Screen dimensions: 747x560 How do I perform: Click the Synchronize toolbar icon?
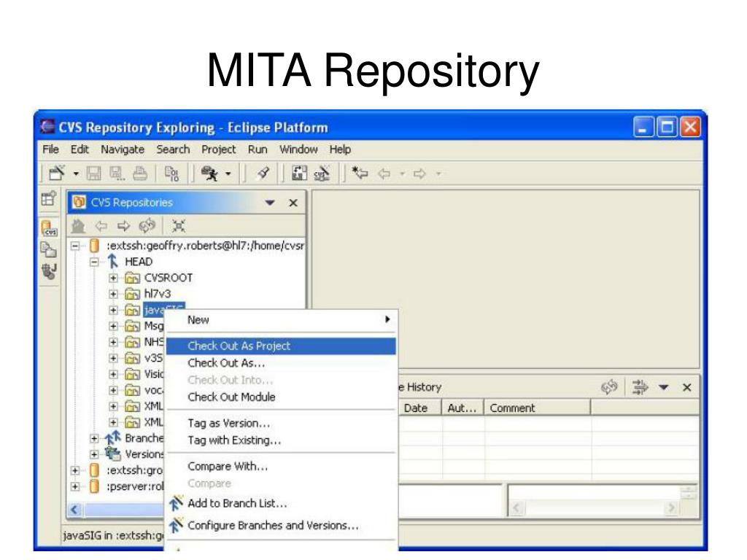pos(299,173)
